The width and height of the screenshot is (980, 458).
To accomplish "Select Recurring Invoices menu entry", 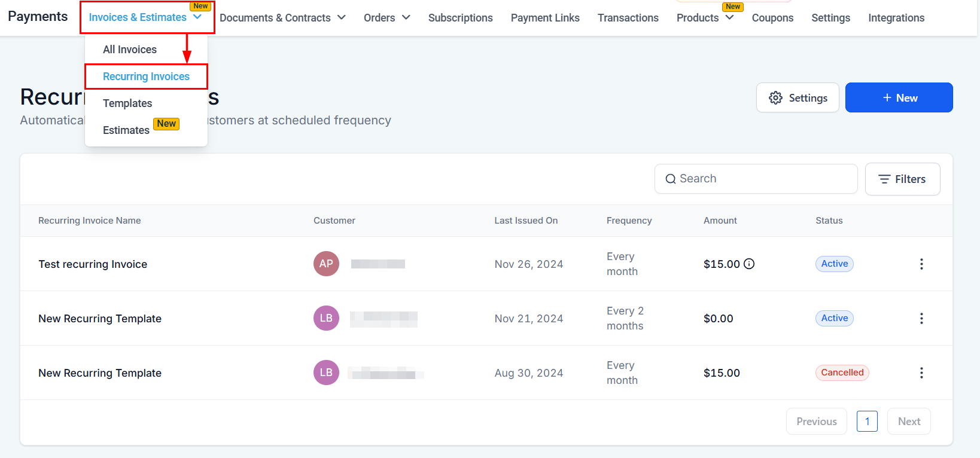I will coord(146,77).
